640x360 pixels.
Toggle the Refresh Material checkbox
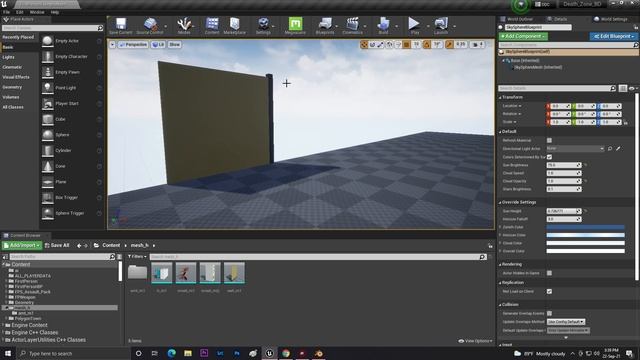[549, 140]
